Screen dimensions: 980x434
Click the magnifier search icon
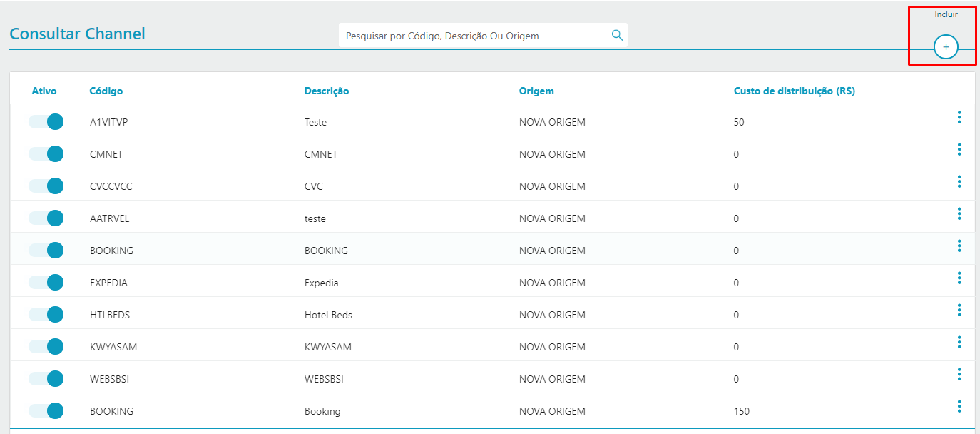click(x=618, y=35)
